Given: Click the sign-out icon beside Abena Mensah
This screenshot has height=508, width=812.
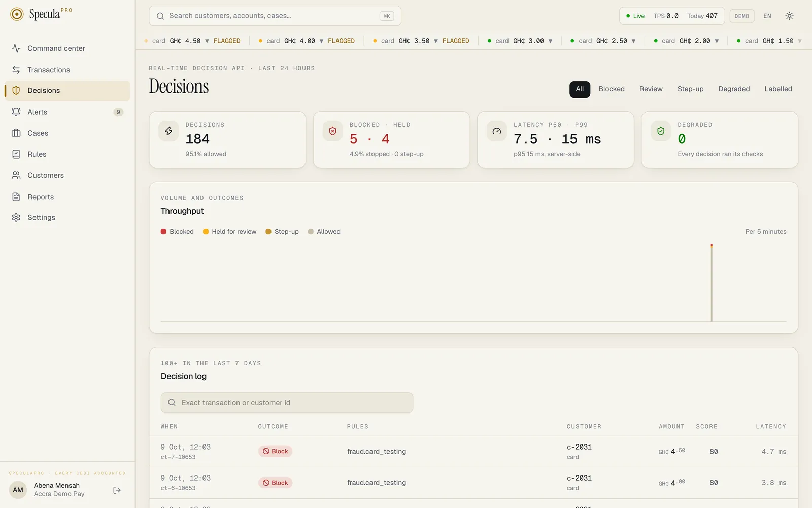Looking at the screenshot, I should (117, 490).
